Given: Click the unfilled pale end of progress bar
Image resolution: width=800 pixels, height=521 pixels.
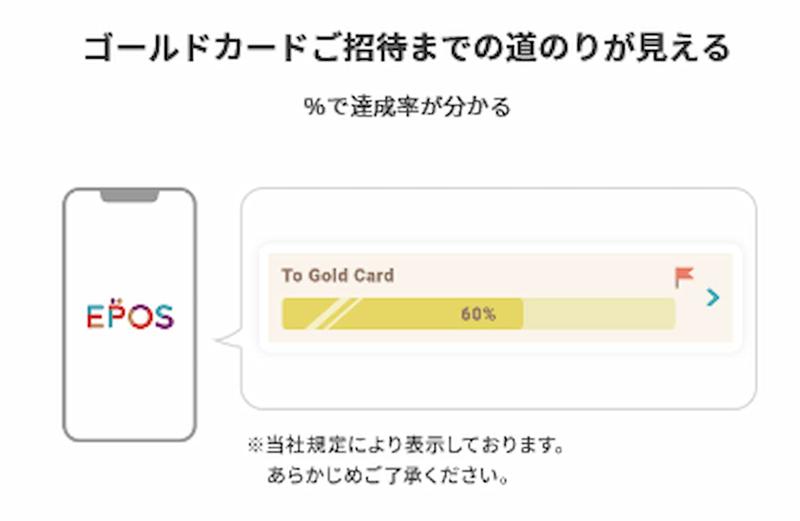Looking at the screenshot, I should click(x=598, y=314).
